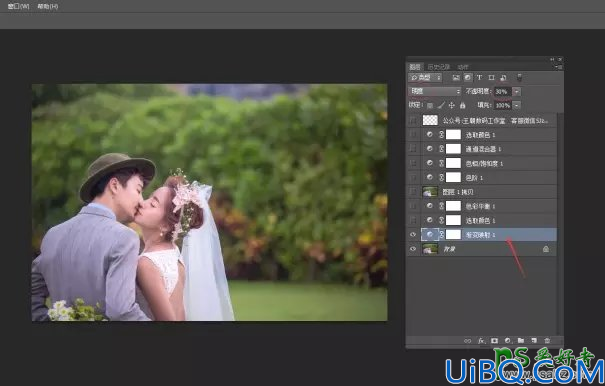
Task: Show the 图层 1 拷贝 layer
Action: coord(413,191)
